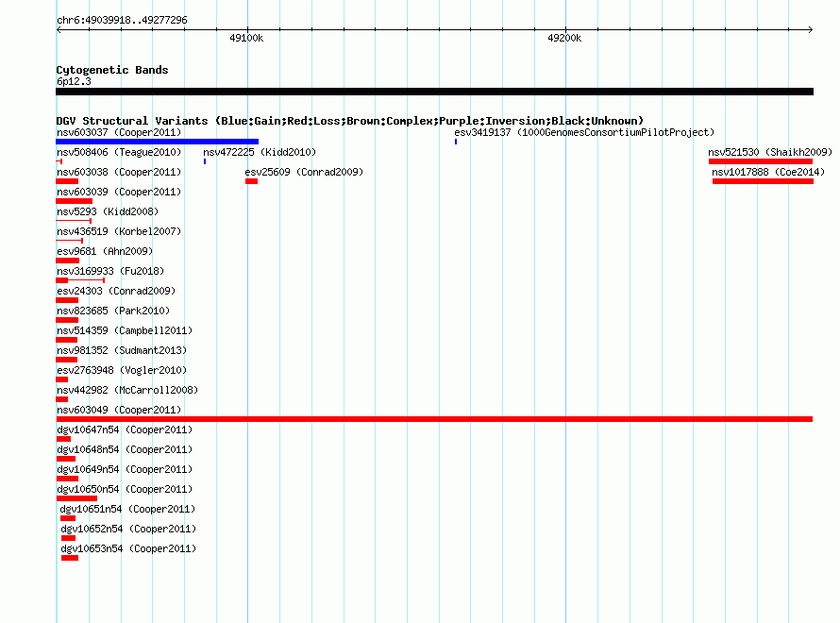840x623 pixels.
Task: Select the blue nsv603037 gain bar
Action: coord(157,142)
